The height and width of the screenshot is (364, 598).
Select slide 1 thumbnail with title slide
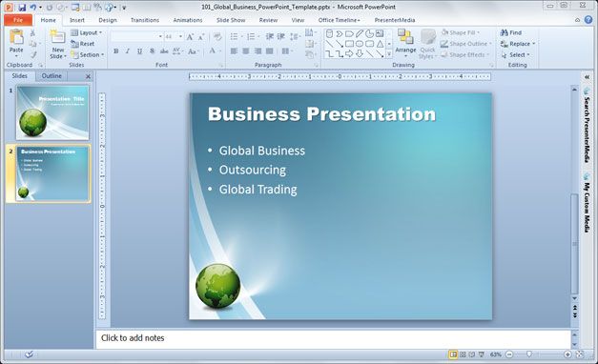52,112
